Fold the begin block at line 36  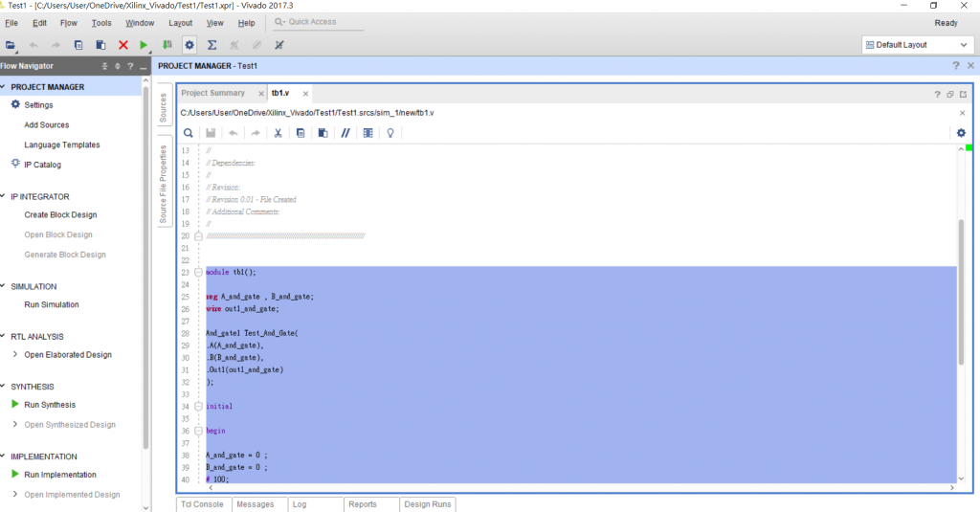[198, 431]
